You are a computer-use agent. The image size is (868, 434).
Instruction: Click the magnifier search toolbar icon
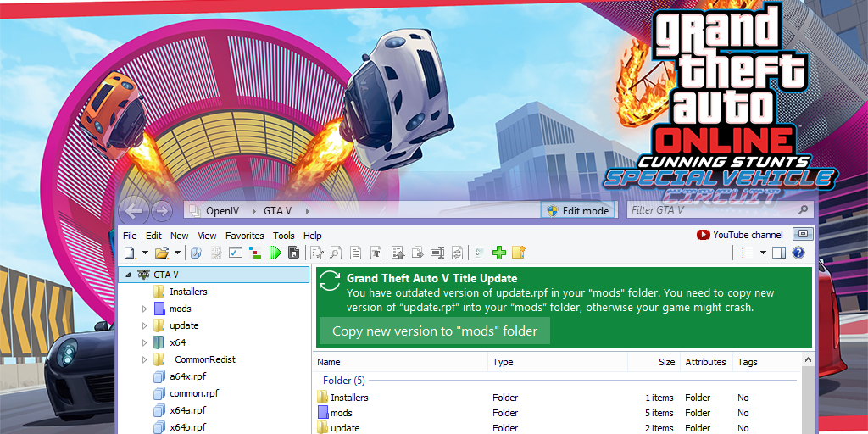coord(196,253)
